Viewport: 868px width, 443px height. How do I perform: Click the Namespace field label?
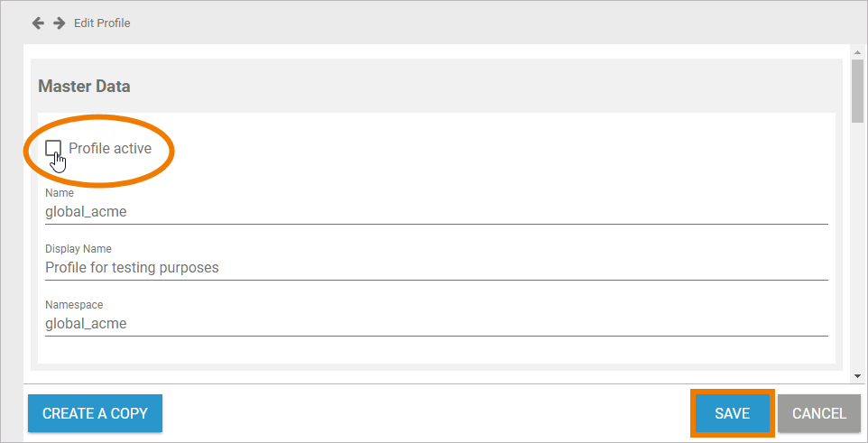point(74,305)
